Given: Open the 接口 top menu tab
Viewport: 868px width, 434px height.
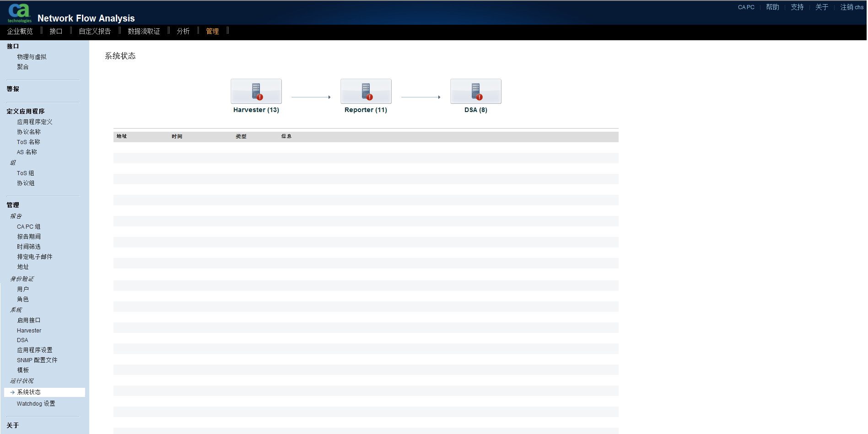Looking at the screenshot, I should pos(56,31).
